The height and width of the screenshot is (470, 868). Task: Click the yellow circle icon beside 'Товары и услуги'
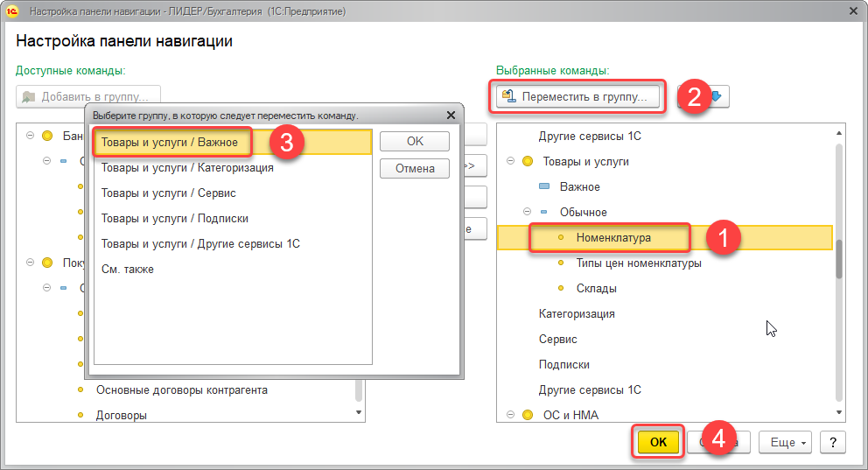pyautogui.click(x=528, y=161)
